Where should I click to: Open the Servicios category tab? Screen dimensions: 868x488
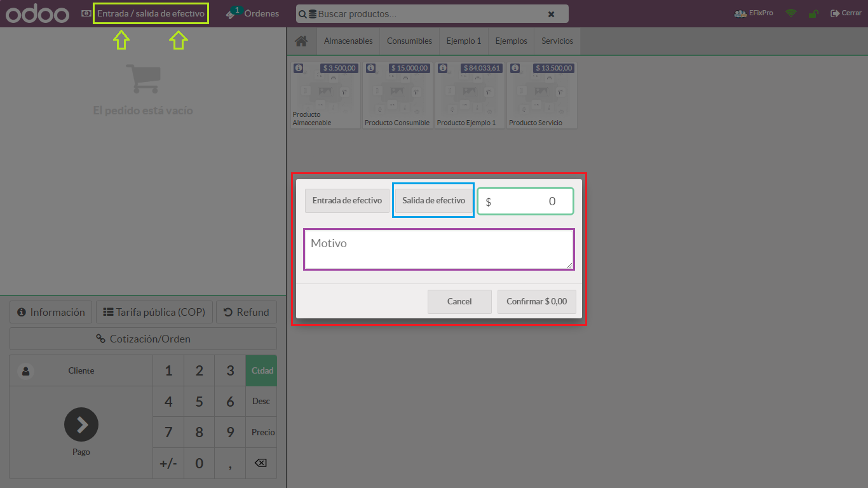[x=557, y=41]
